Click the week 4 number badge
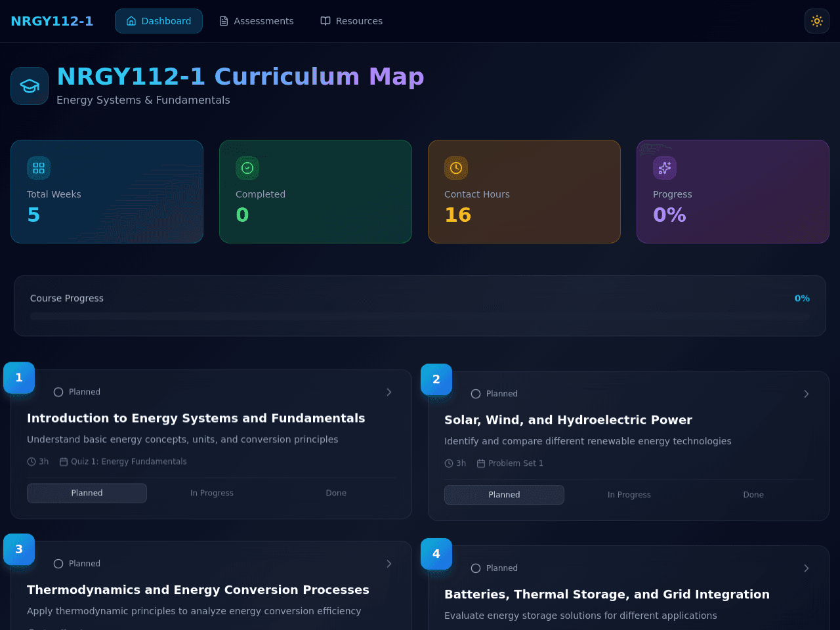This screenshot has height=630, width=840. [x=436, y=554]
